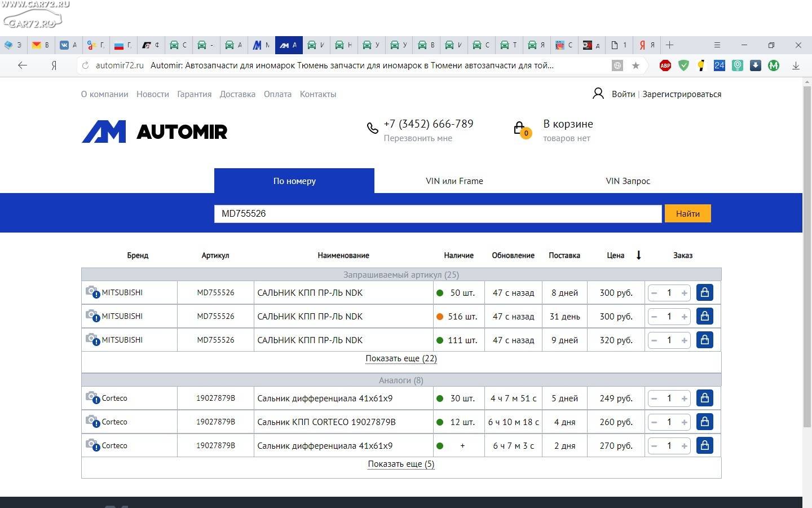Add 249 руб. Corteco seal to cart

click(705, 398)
